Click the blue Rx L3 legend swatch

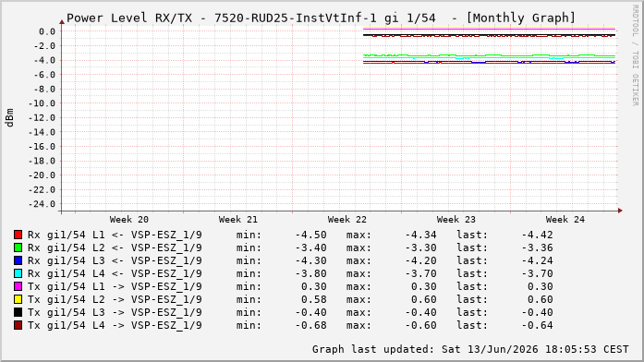[x=18, y=260]
